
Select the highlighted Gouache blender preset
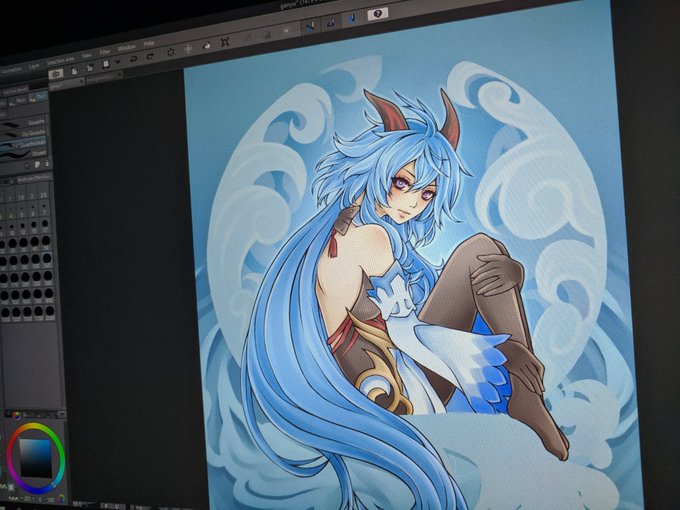(23, 144)
